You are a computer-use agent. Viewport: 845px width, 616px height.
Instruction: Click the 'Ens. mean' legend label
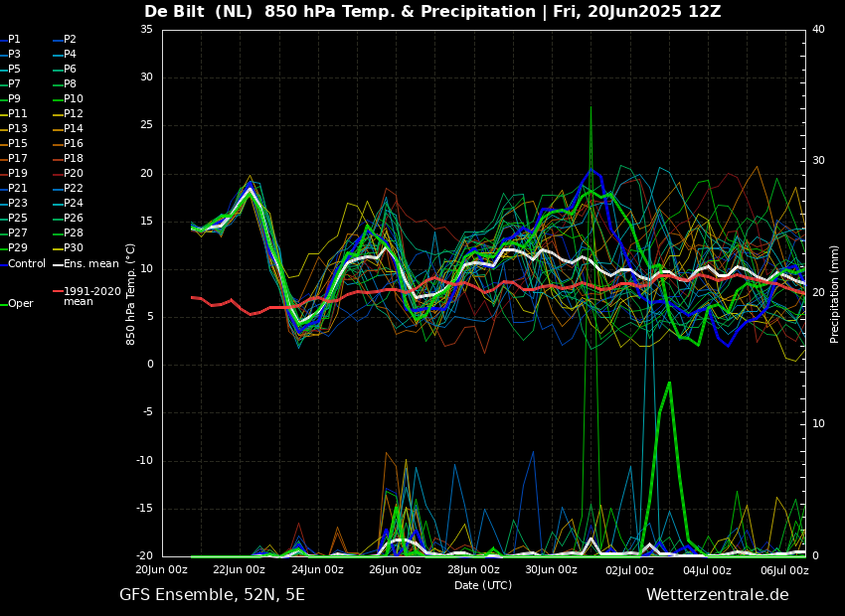(91, 264)
